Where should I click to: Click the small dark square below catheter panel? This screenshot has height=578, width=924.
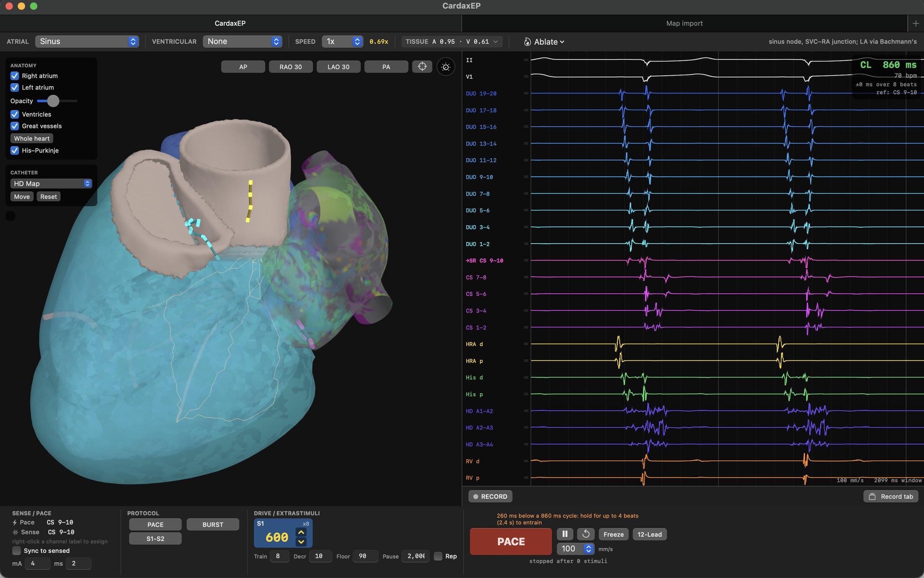[x=10, y=216]
